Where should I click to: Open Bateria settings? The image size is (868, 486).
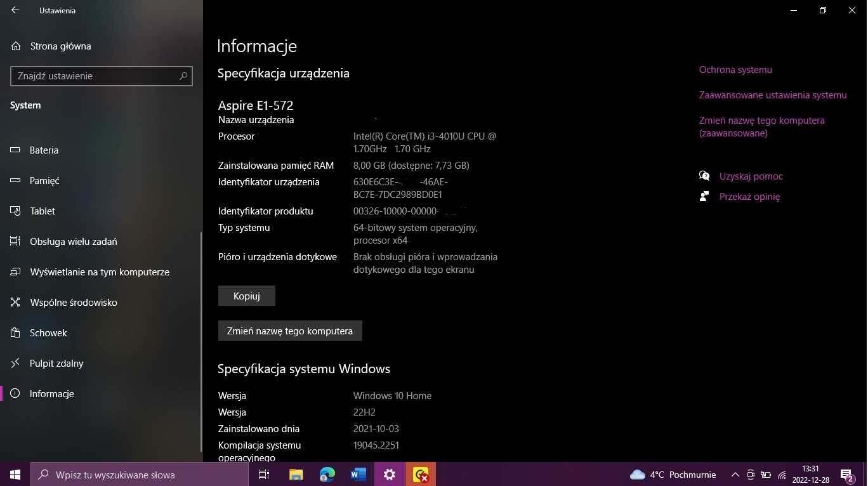[x=102, y=150]
